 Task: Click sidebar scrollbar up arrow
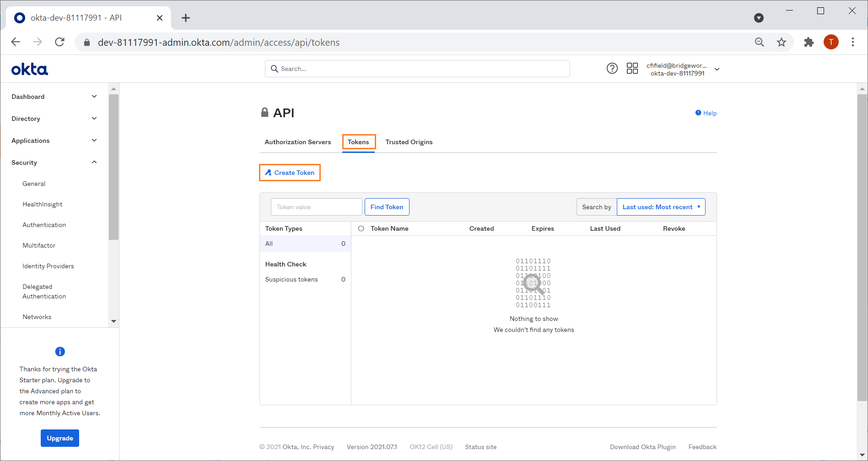(x=114, y=89)
